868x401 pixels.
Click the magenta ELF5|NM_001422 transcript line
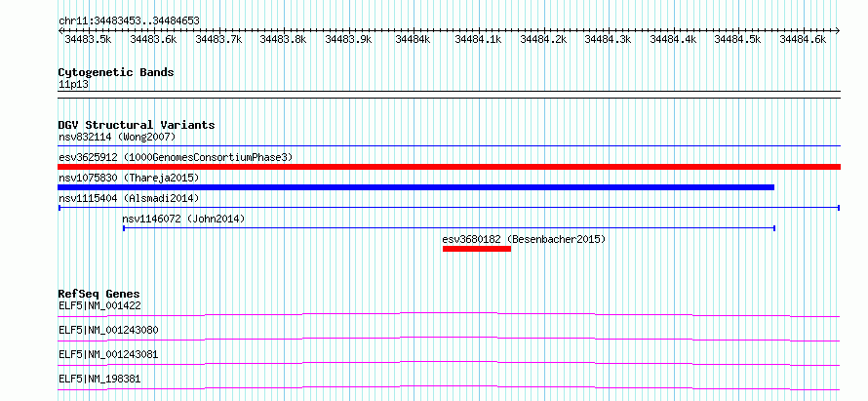click(x=449, y=314)
